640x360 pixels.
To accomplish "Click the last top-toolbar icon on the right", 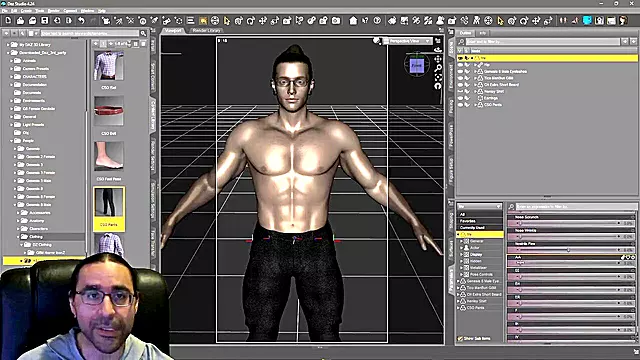I will coord(623,20).
